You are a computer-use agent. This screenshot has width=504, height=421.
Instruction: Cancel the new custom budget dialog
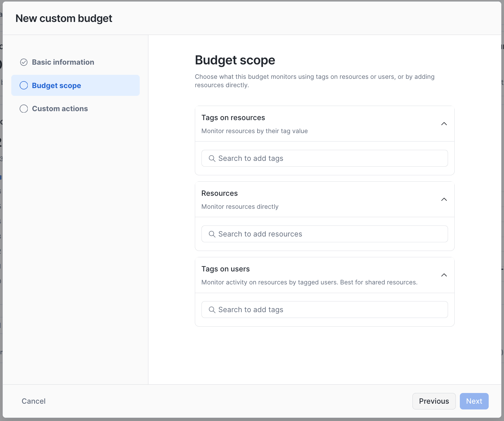33,401
